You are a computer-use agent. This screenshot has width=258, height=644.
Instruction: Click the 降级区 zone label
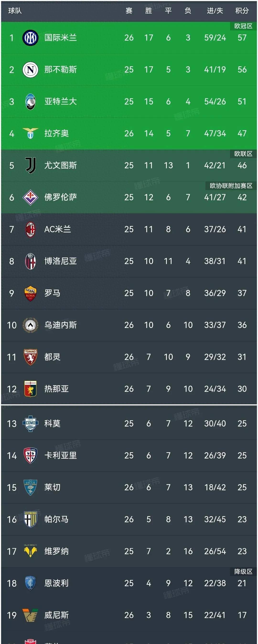coord(243,571)
